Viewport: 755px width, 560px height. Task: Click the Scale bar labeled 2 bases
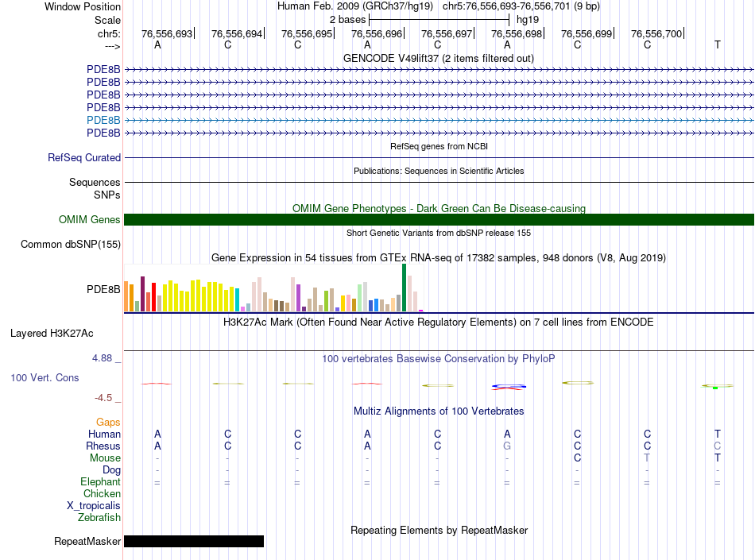pyautogui.click(x=439, y=18)
